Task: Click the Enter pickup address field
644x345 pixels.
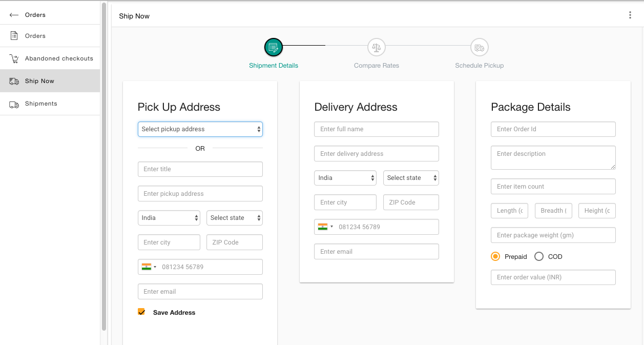Action: [200, 194]
